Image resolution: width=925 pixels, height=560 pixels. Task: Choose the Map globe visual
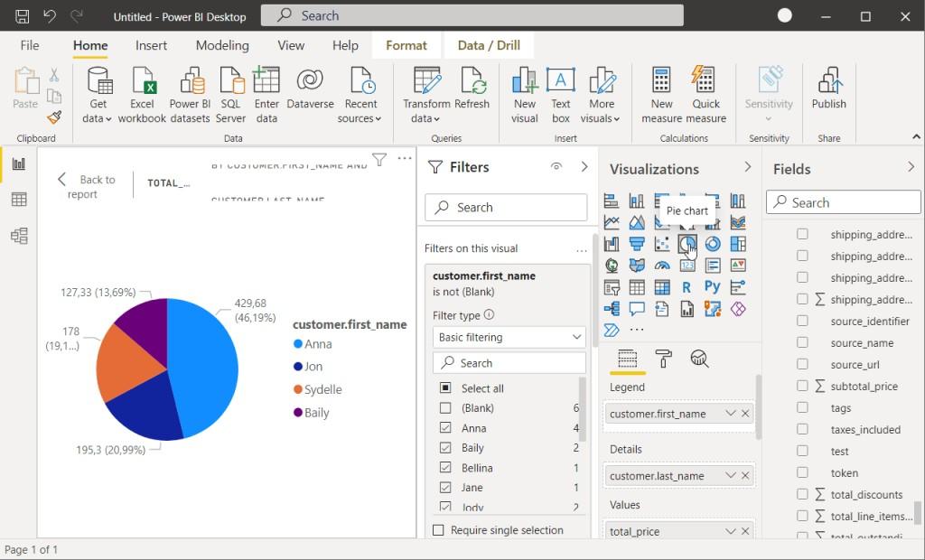click(612, 266)
